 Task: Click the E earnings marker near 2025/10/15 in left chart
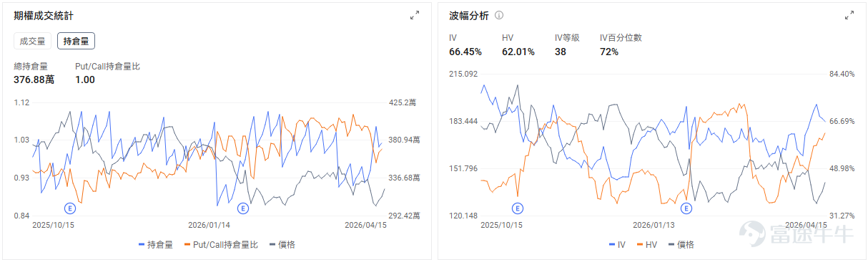tap(70, 208)
